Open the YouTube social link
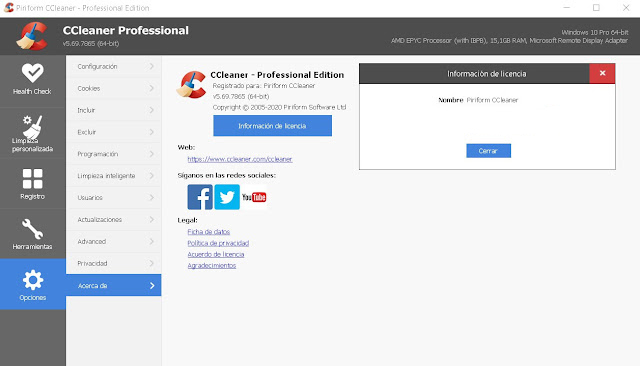 [x=254, y=197]
